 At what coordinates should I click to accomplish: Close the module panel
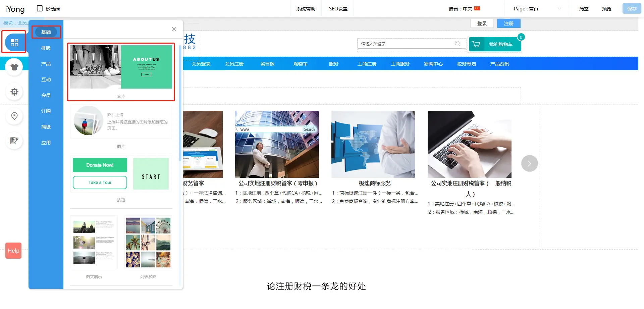[x=174, y=29]
